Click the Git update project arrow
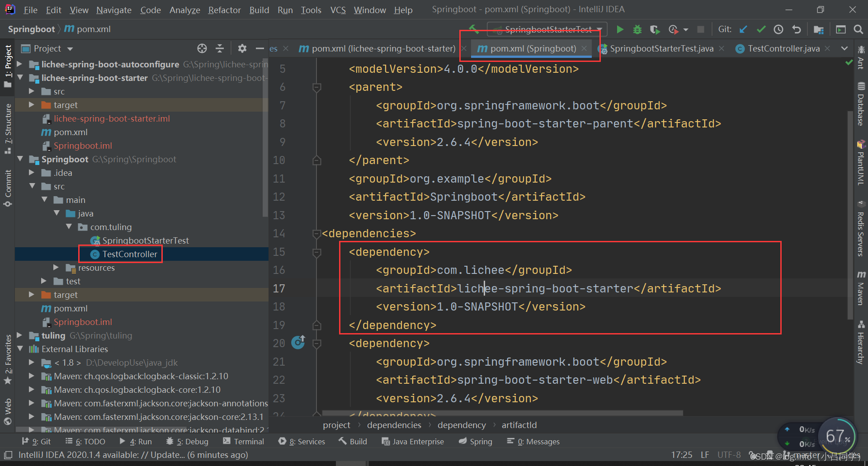This screenshot has width=868, height=466. [x=743, y=29]
